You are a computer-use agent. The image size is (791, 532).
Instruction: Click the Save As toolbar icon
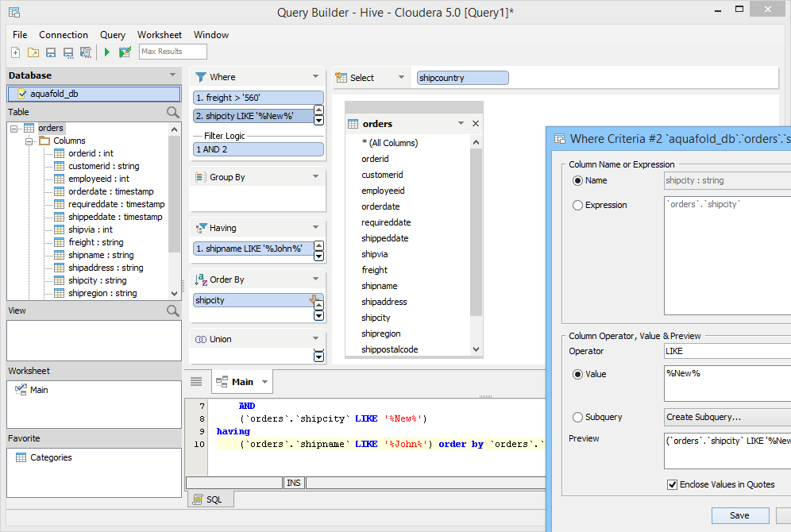[x=68, y=52]
